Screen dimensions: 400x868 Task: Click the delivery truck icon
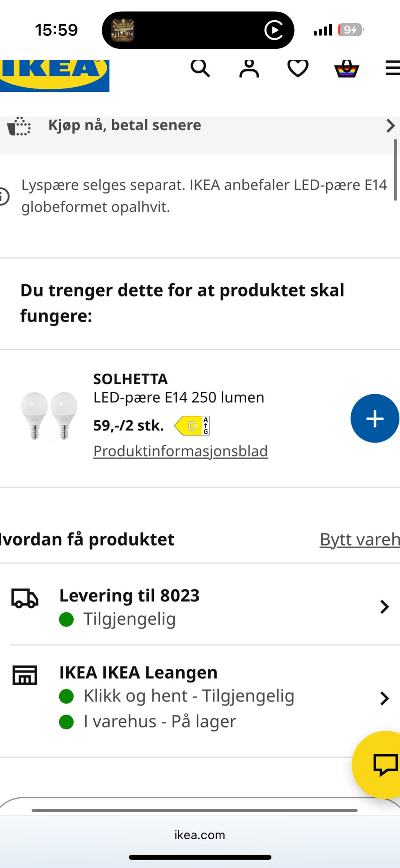25,599
